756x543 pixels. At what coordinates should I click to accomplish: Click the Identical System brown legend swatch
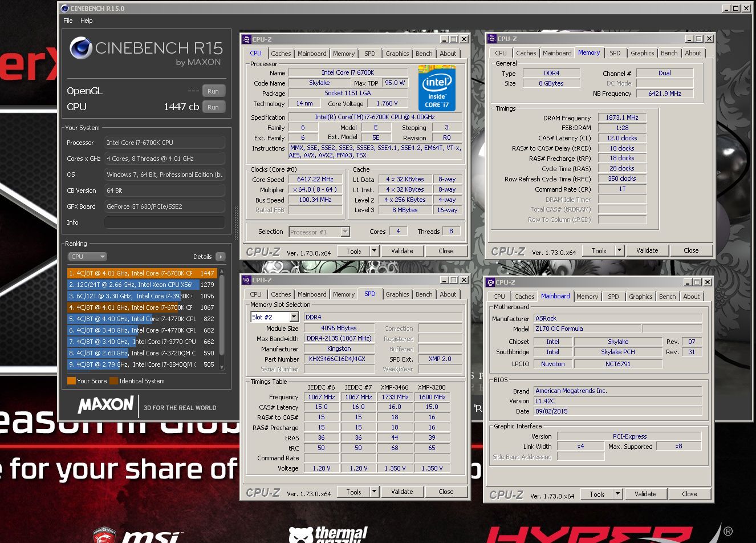click(x=113, y=381)
